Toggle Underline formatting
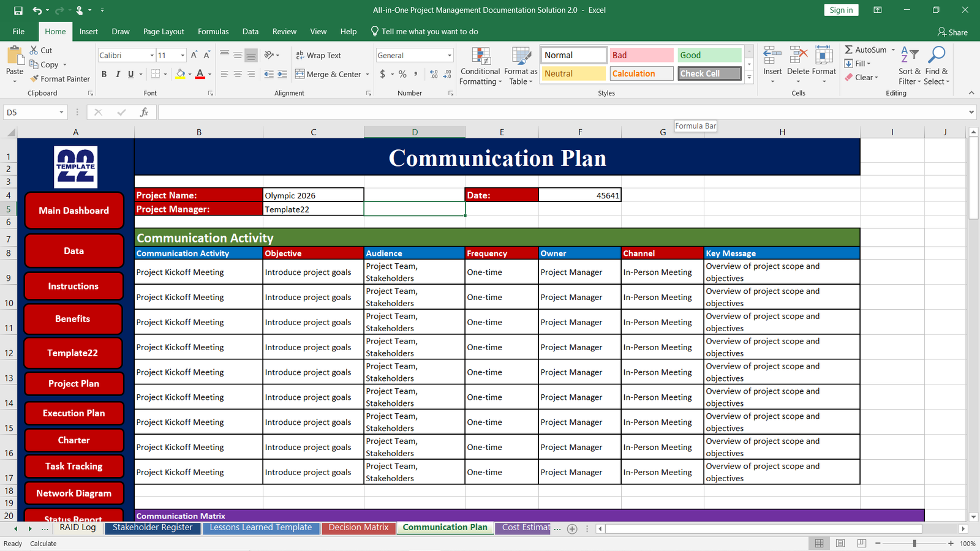This screenshot has width=980, height=551. [130, 74]
